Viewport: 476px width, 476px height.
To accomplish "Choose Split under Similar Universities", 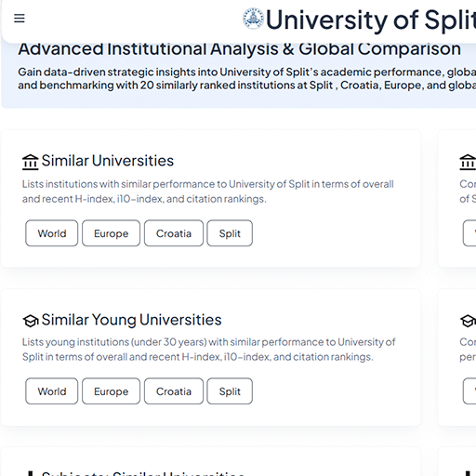I will click(230, 233).
